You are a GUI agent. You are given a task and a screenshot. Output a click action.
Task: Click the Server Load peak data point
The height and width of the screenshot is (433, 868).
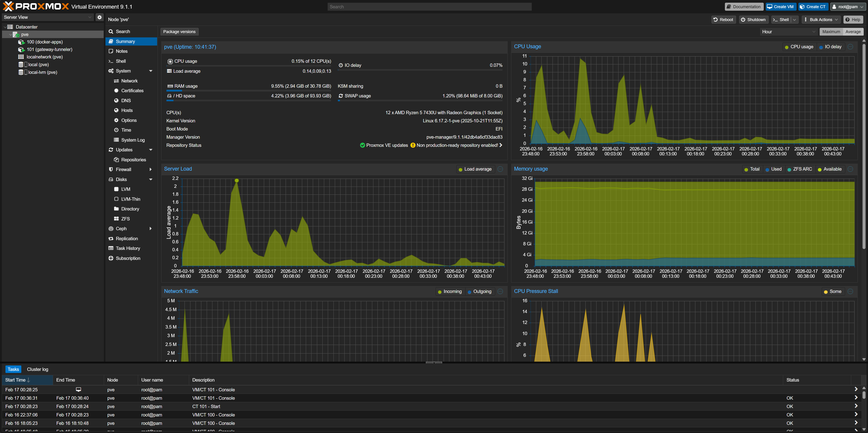click(237, 181)
